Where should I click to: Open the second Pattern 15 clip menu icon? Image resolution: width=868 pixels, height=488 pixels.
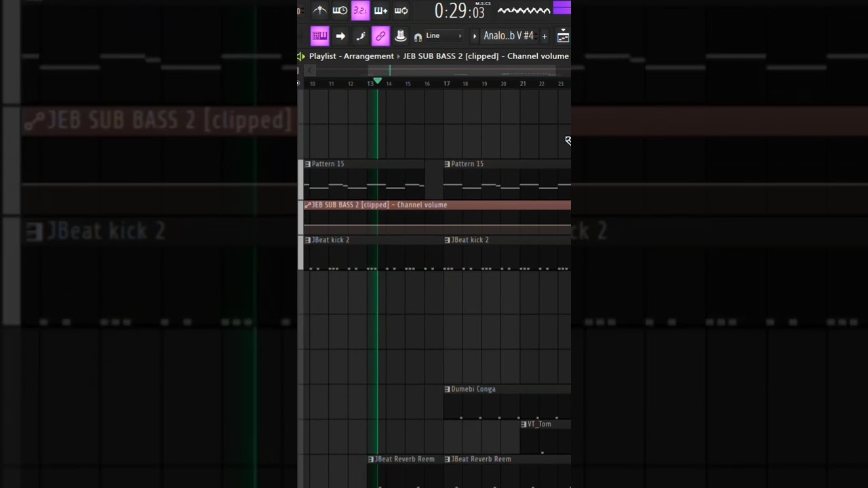(448, 164)
